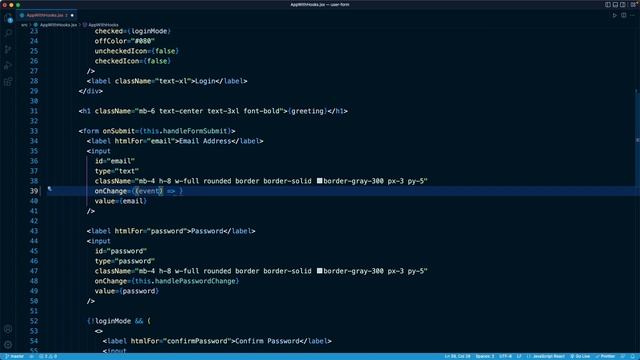Change the Spaces indentation setting in the status bar

484,356
